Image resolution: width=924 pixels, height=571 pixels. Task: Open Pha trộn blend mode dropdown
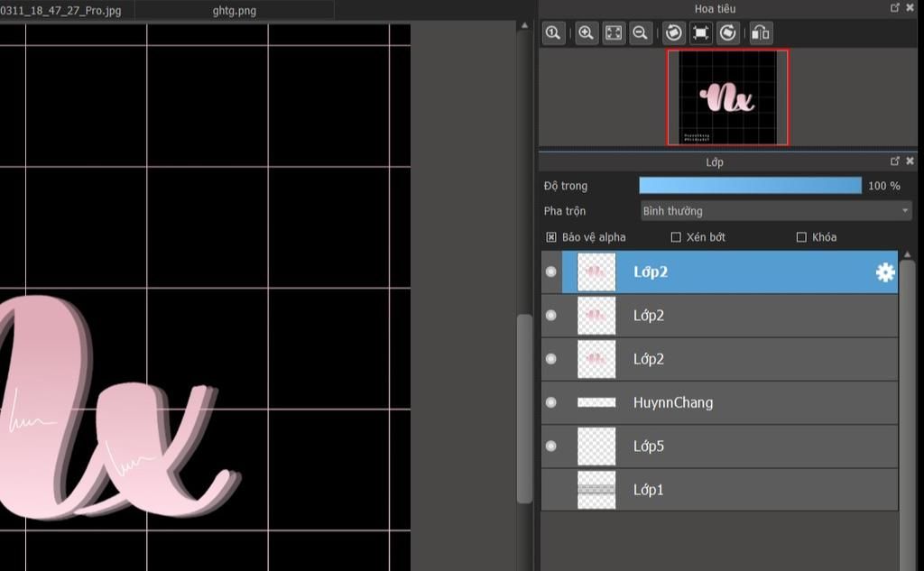pos(776,211)
